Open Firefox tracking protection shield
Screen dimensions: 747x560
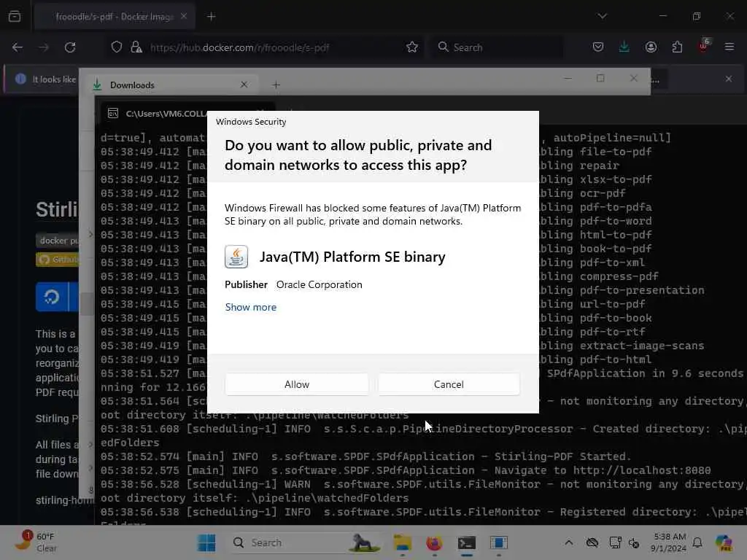(x=117, y=47)
